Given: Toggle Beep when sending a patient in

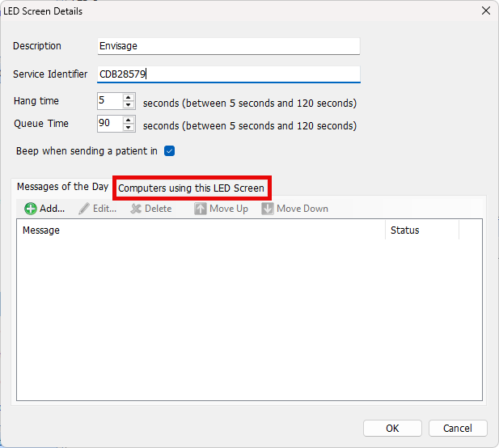Looking at the screenshot, I should (170, 151).
